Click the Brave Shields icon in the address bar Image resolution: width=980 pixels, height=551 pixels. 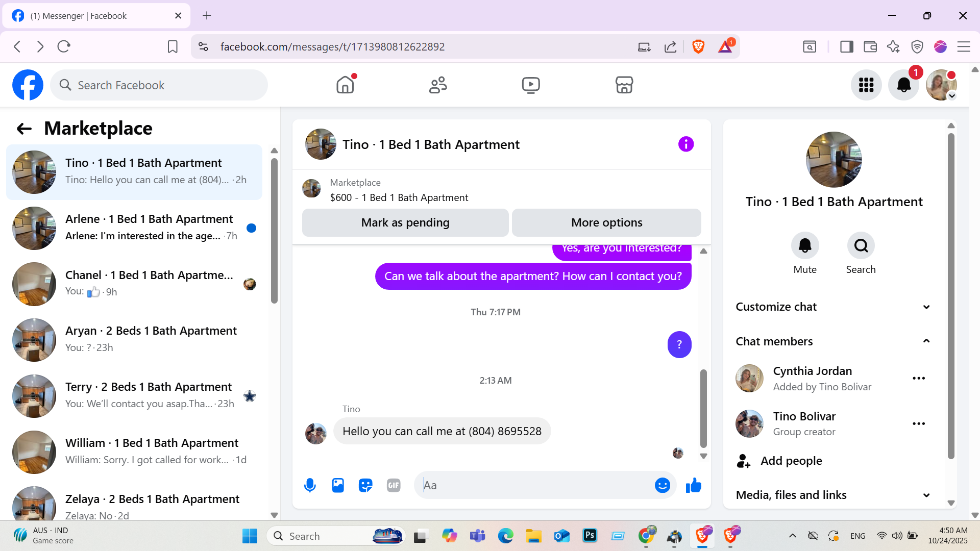698,47
